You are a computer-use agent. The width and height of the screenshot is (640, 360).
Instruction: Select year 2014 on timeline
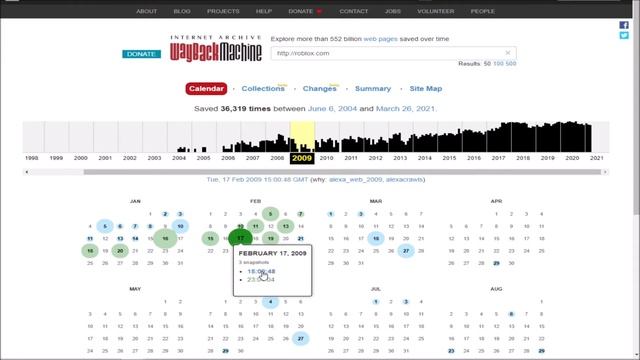tap(424, 158)
